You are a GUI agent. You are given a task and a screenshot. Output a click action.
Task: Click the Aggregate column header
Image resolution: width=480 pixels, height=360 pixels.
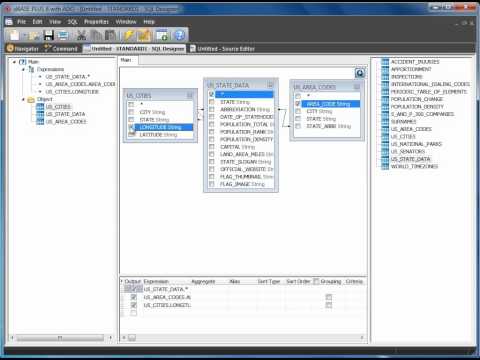click(203, 282)
